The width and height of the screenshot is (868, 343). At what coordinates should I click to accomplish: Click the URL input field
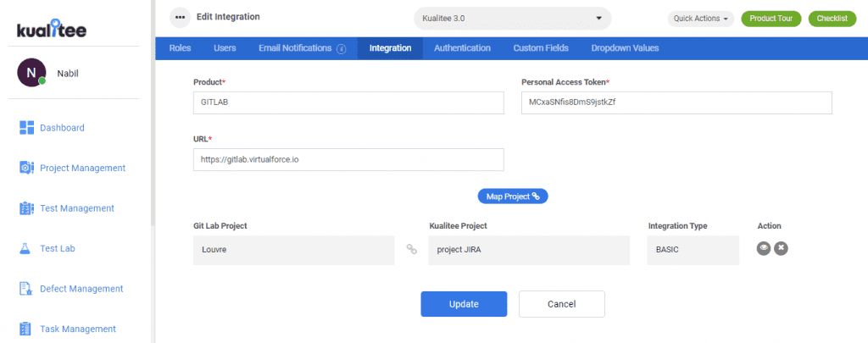point(348,159)
